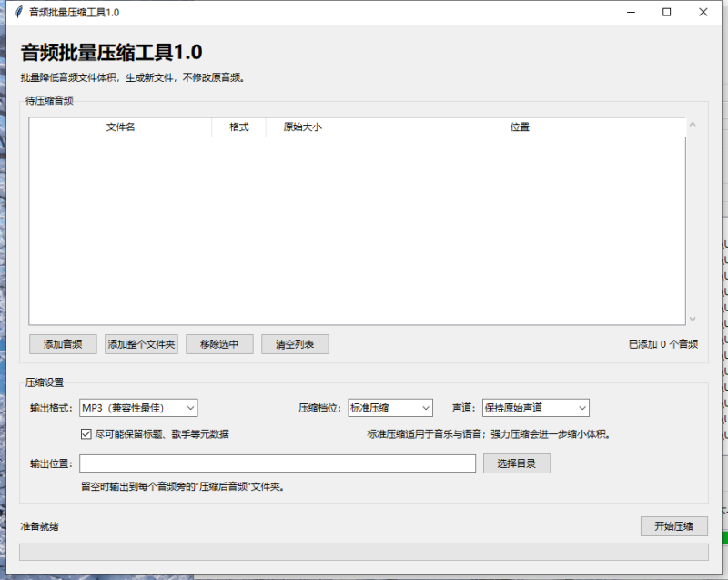
Task: Click 添加整个文件夹 button
Action: point(141,344)
